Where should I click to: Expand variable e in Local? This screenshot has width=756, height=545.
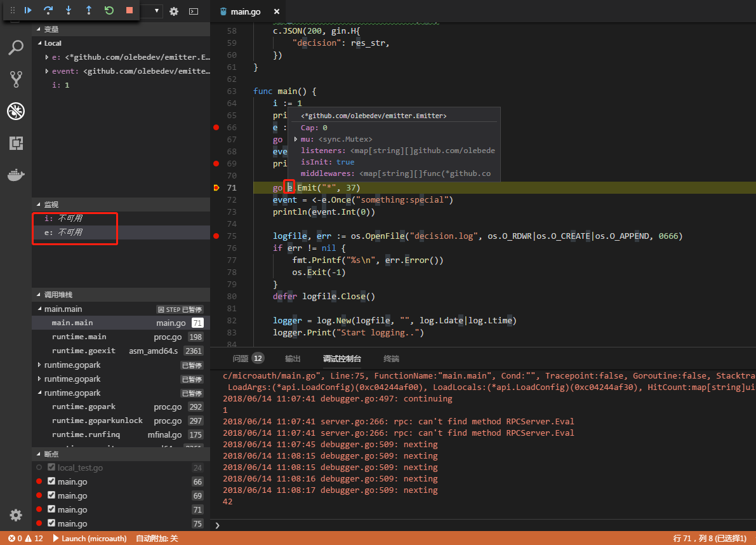(47, 57)
